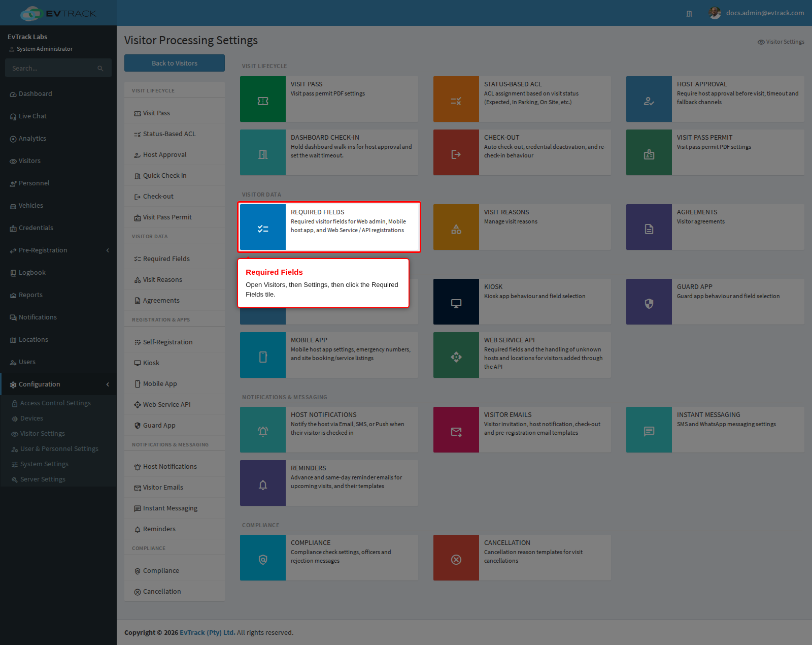Go to Analytics in the sidebar

[58, 139]
